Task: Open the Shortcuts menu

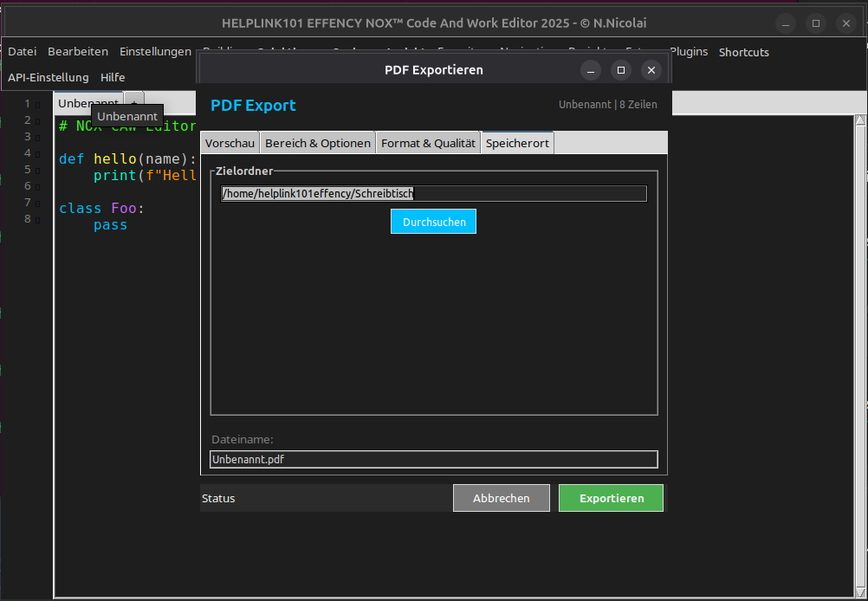Action: coord(743,52)
